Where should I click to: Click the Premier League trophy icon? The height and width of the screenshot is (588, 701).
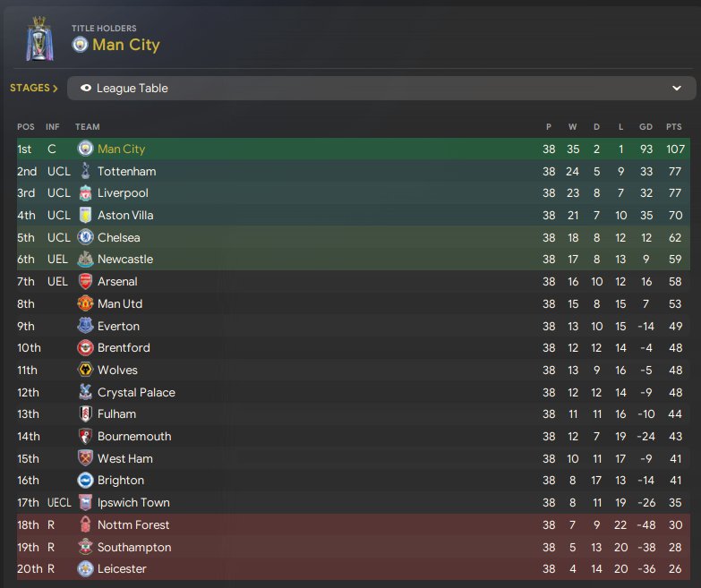click(x=38, y=38)
